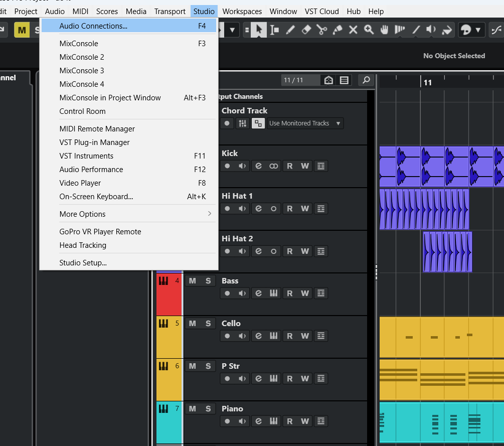Select the Object Selection arrow tool
The width and height of the screenshot is (504, 446).
point(259,30)
